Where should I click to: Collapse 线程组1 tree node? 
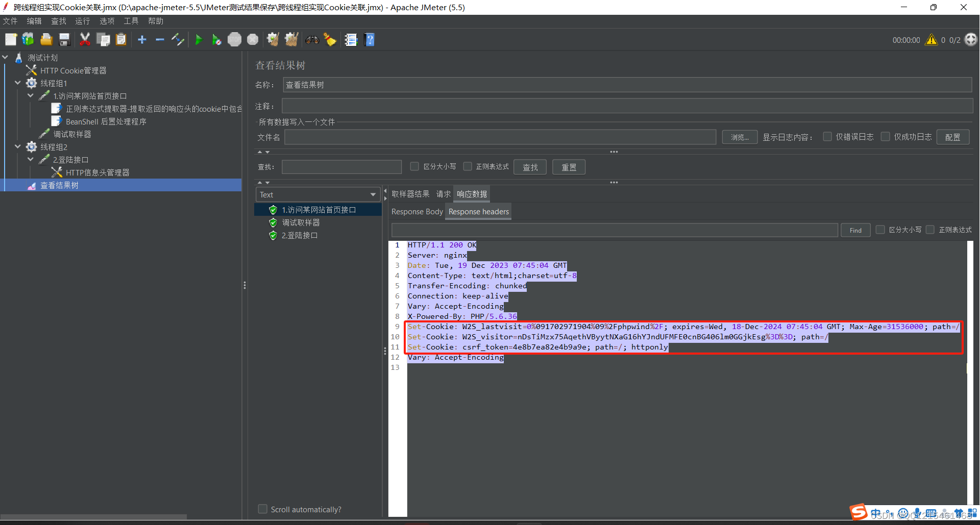pyautogui.click(x=18, y=83)
